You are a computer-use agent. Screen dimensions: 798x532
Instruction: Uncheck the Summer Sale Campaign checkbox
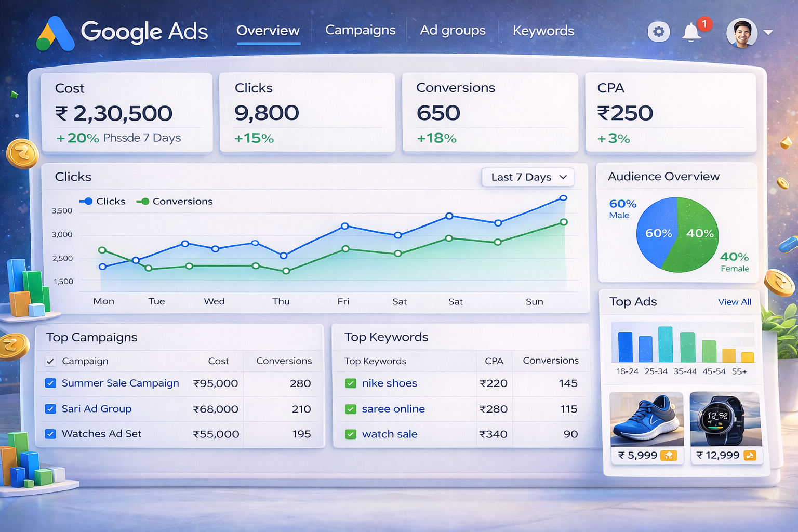click(x=50, y=383)
